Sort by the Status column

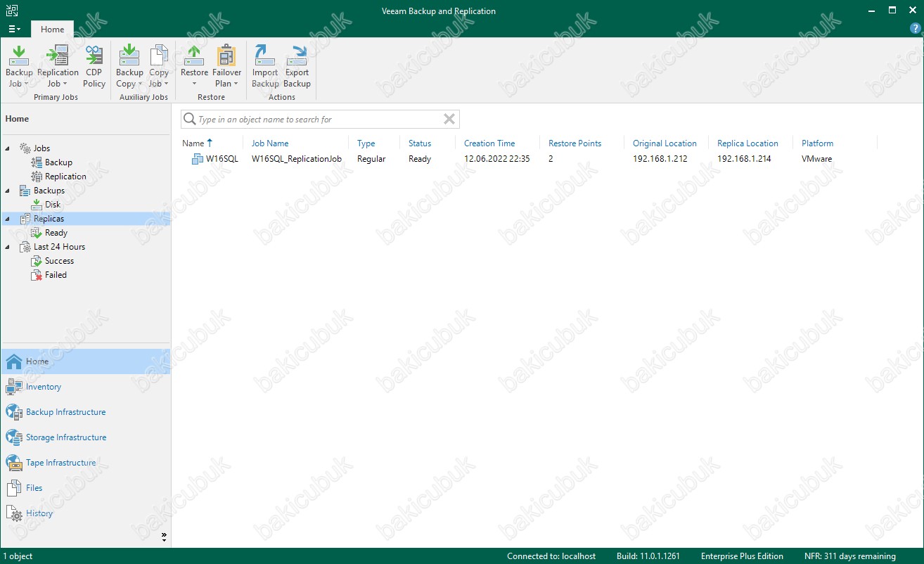point(420,143)
